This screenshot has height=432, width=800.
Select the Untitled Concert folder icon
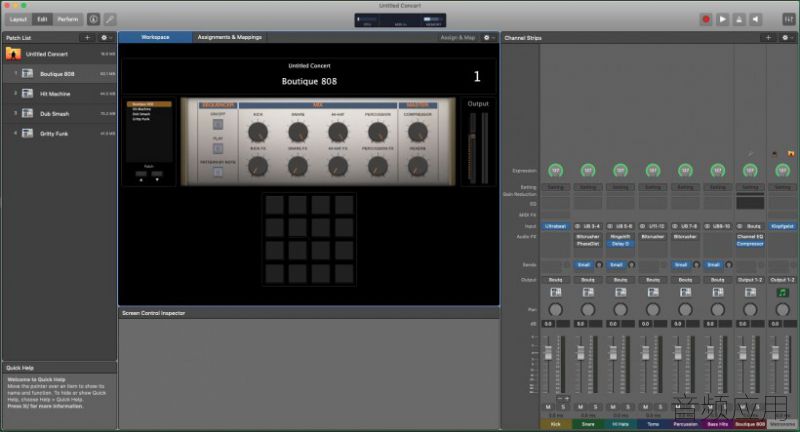(13, 54)
